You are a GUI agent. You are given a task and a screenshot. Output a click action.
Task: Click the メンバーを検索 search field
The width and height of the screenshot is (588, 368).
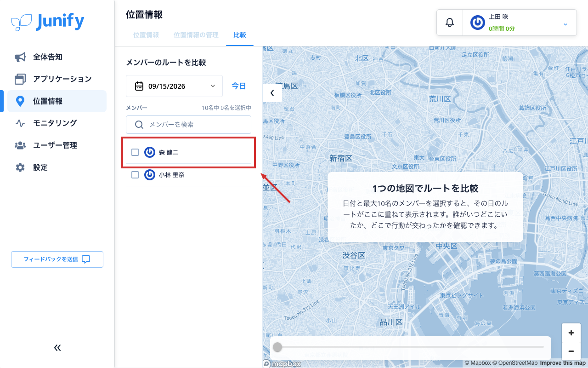coord(189,125)
